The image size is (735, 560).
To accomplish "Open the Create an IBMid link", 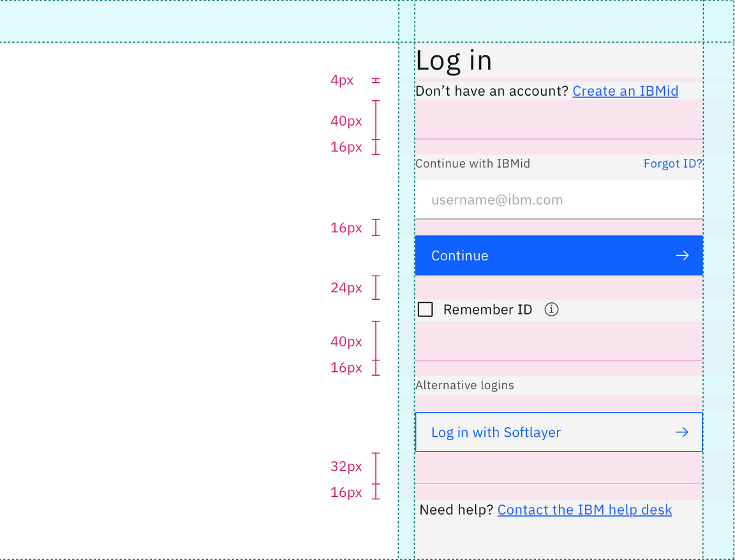I will [x=625, y=91].
